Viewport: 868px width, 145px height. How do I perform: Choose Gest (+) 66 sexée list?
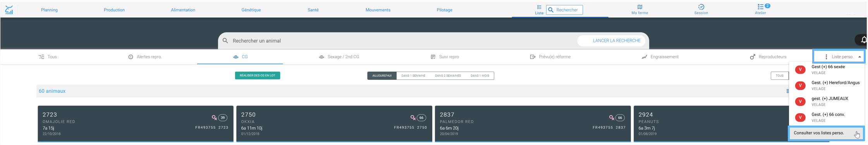tap(827, 70)
